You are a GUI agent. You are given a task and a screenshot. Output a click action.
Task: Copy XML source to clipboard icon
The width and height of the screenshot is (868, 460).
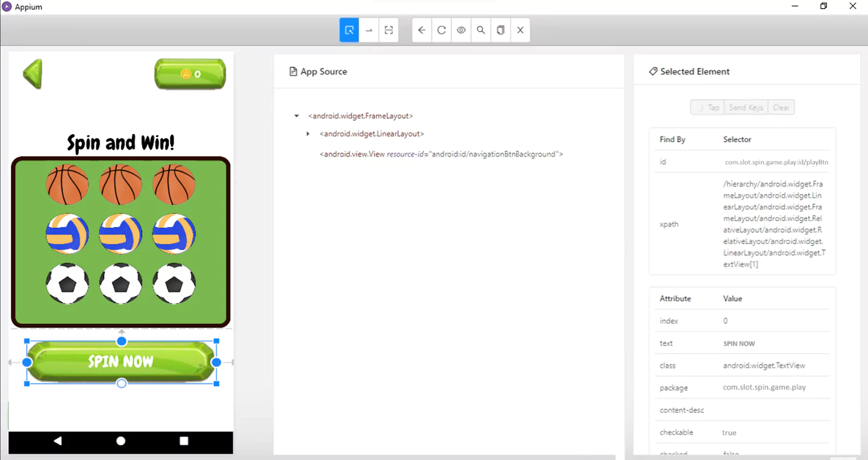501,30
